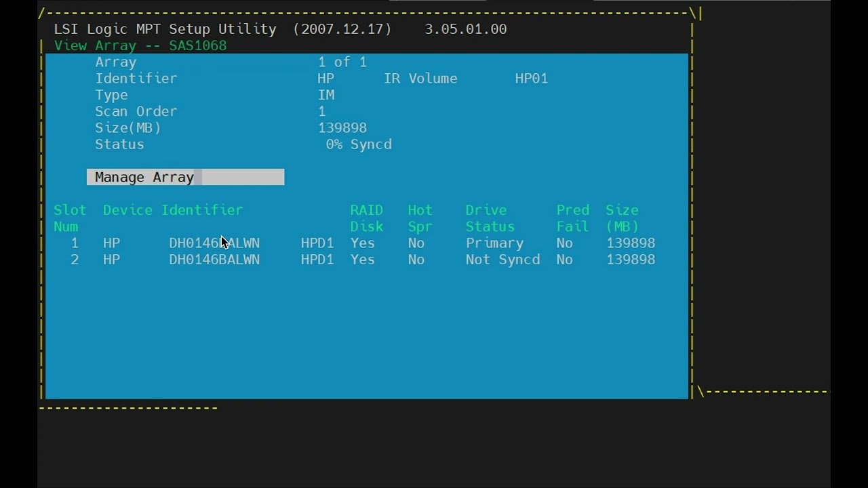Click the "Identifier" field label
This screenshot has width=868, height=488.
[x=136, y=78]
